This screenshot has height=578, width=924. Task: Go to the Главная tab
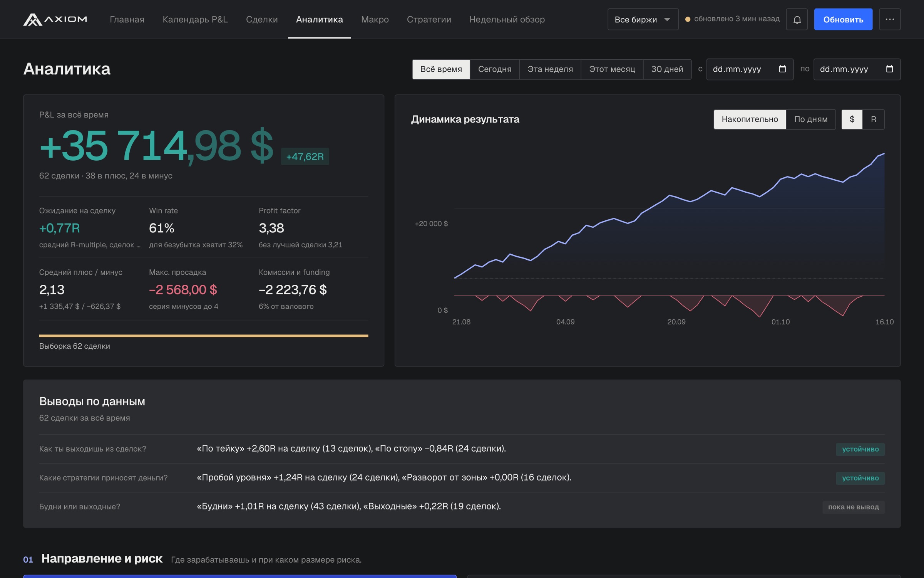pyautogui.click(x=127, y=19)
